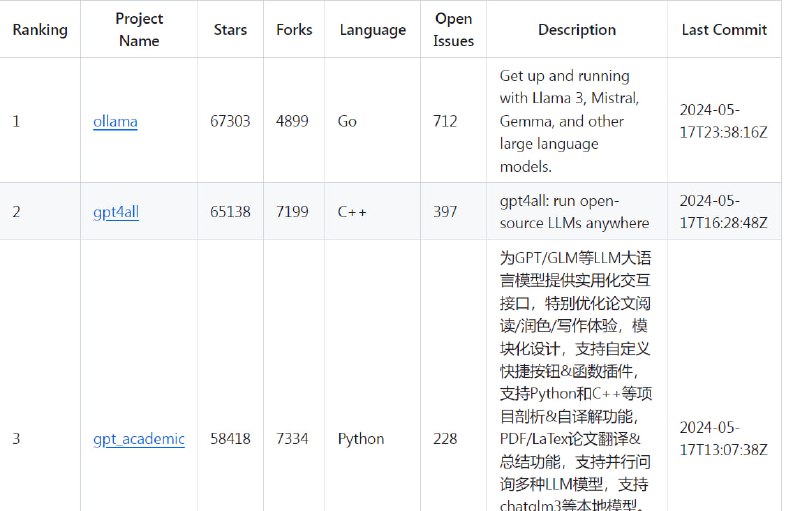The width and height of the screenshot is (800, 511).
Task: Click the Last Commit column header
Action: point(724,30)
